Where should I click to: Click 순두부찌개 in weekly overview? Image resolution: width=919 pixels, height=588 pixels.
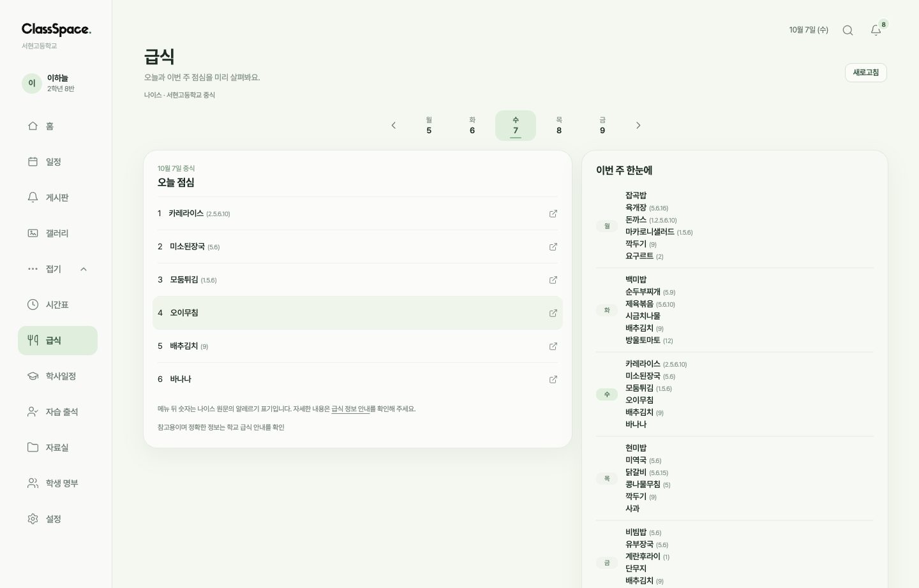[643, 292]
